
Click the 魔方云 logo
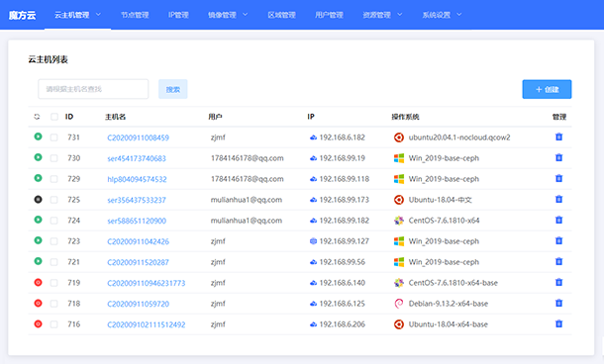pyautogui.click(x=23, y=15)
